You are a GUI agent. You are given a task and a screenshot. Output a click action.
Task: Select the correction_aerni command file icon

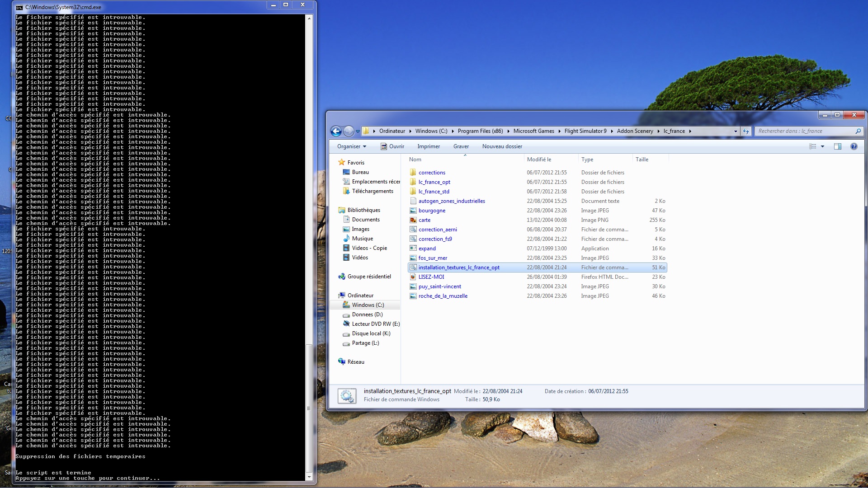[x=413, y=230]
